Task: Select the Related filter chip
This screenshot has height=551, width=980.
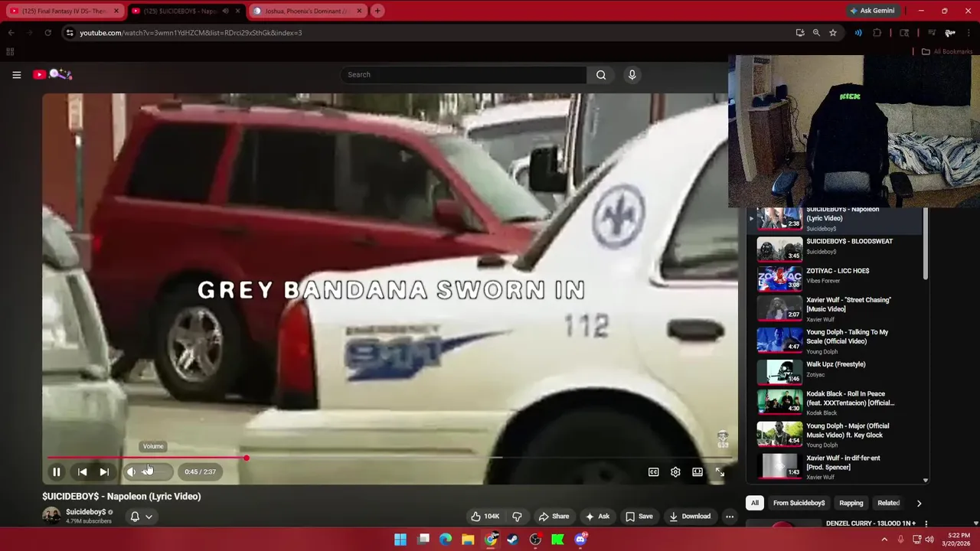Action: [888, 503]
